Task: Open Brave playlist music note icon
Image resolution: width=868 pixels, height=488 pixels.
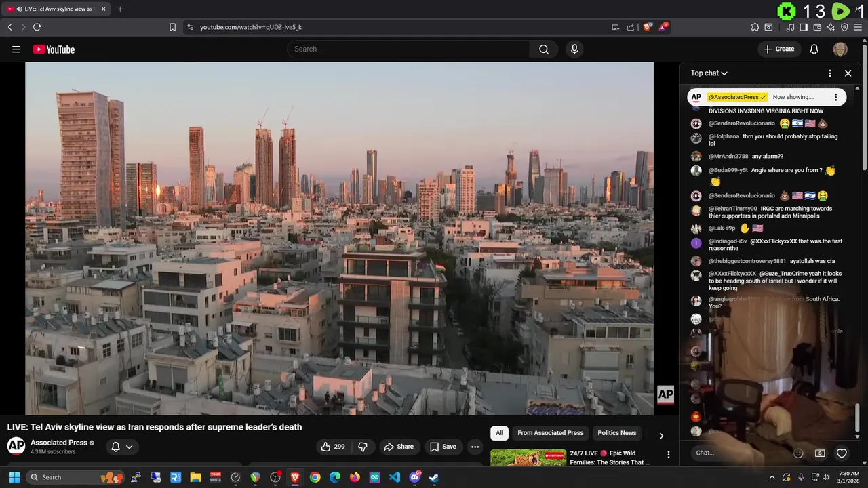Action: point(790,27)
